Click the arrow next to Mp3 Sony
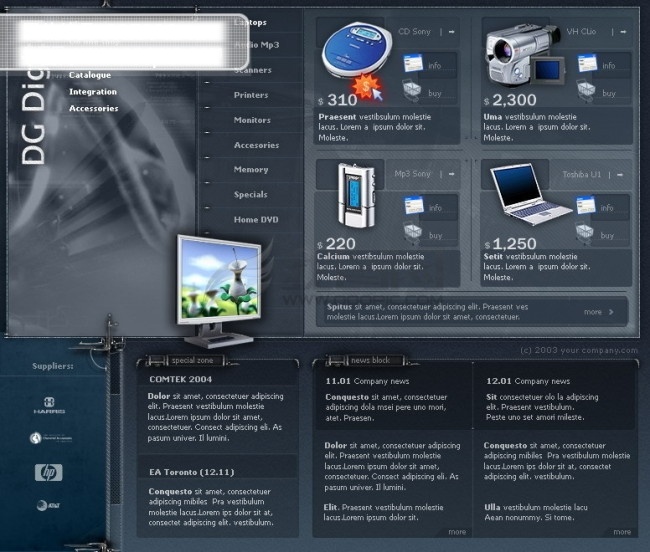 click(451, 174)
